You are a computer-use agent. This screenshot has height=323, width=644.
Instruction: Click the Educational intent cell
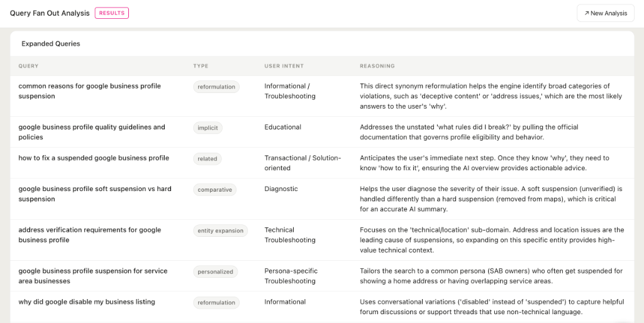282,127
